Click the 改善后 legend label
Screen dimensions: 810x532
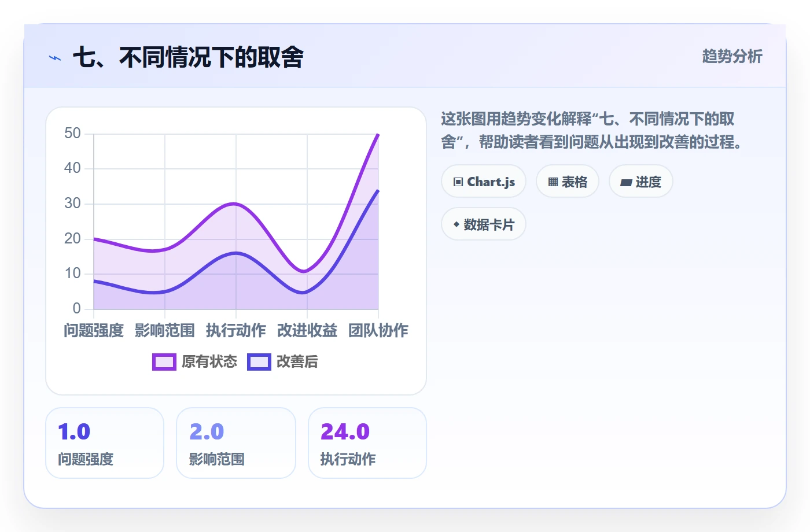coord(297,362)
